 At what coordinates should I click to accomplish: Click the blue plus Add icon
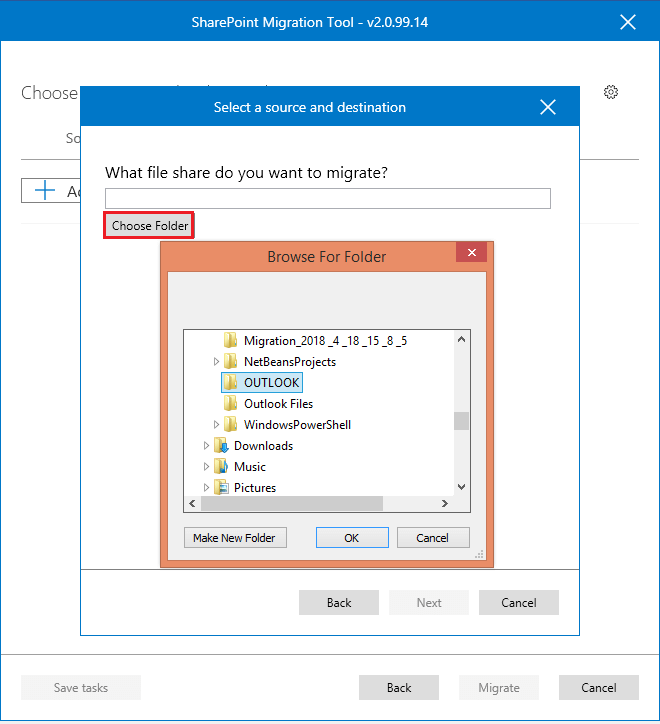click(45, 190)
